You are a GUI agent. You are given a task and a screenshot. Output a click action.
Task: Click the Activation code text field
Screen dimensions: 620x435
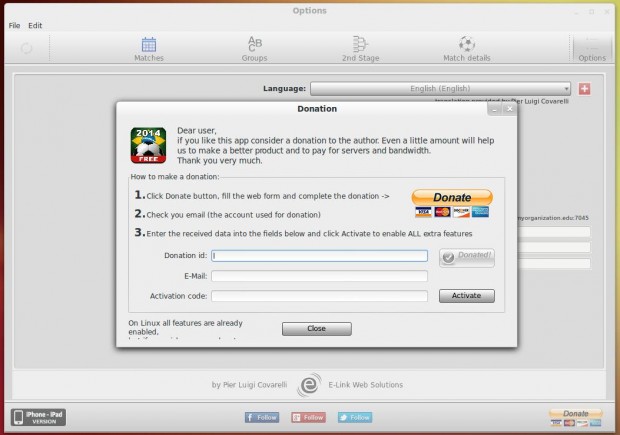[x=319, y=296]
